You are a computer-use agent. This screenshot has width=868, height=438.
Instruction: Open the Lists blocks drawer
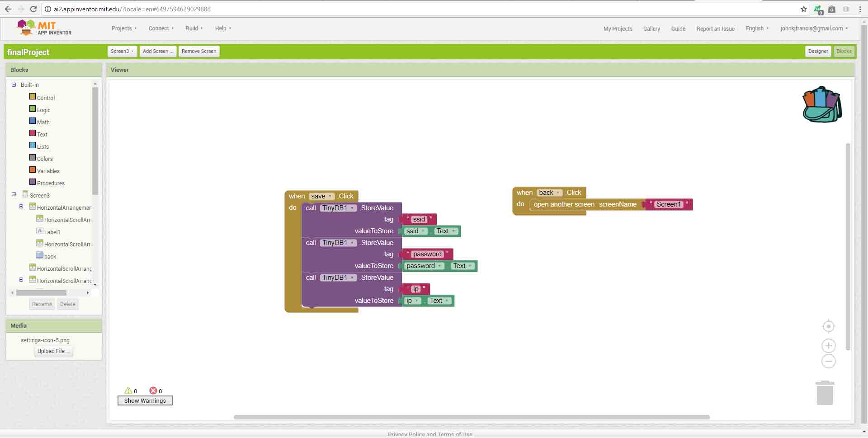42,146
